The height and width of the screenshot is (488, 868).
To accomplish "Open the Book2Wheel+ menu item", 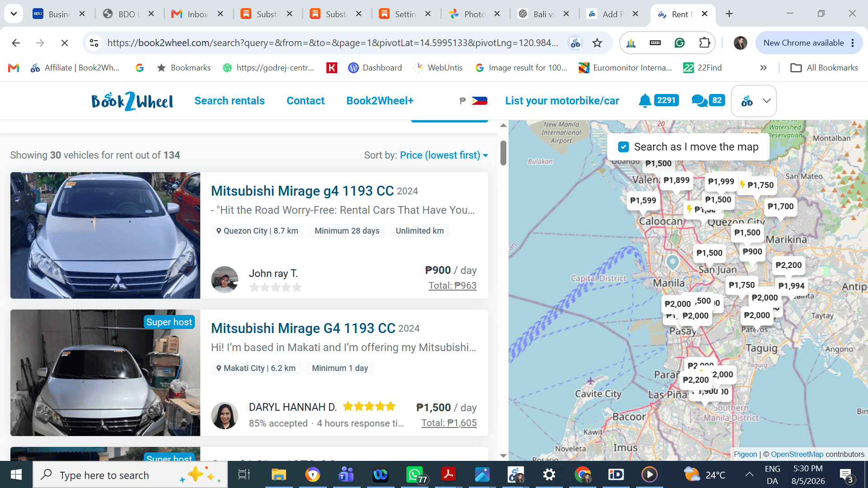I will (x=380, y=101).
